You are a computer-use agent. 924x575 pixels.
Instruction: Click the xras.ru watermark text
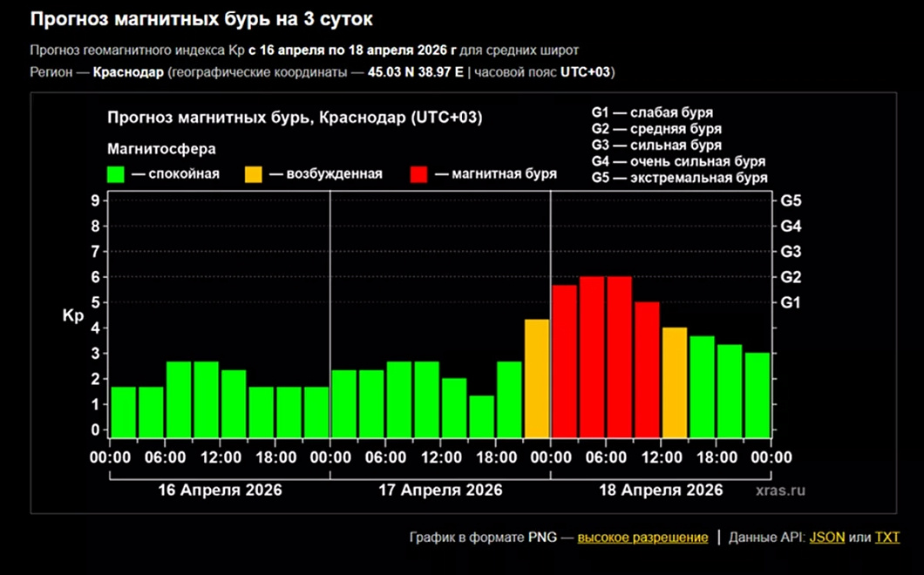pos(780,490)
